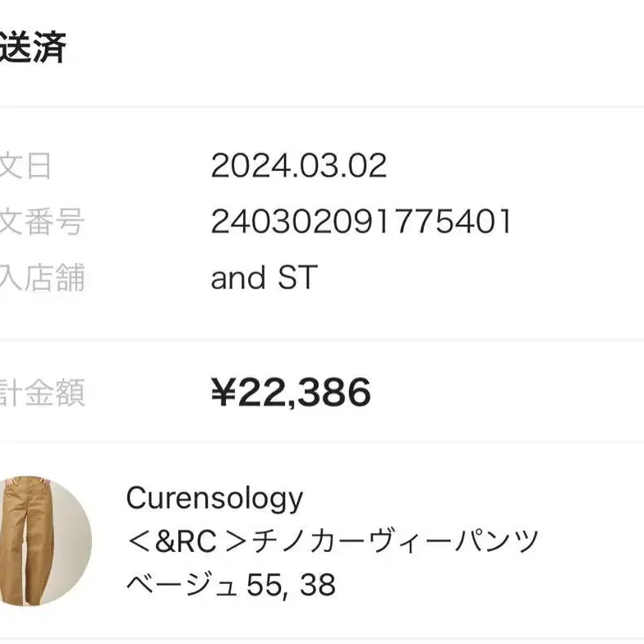Click the <&RC> tag in product name

point(186,541)
